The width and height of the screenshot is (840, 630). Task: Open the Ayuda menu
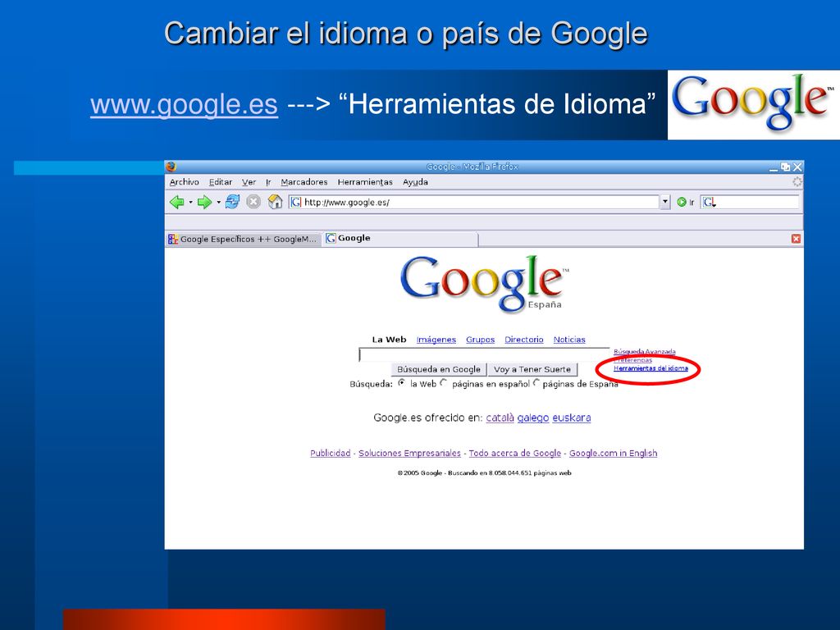(x=415, y=182)
